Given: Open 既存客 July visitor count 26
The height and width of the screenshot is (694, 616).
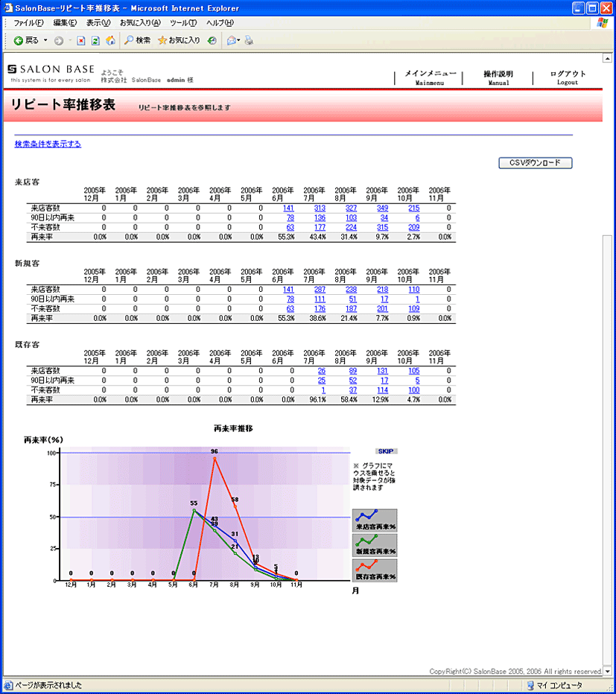Looking at the screenshot, I should pyautogui.click(x=322, y=371).
